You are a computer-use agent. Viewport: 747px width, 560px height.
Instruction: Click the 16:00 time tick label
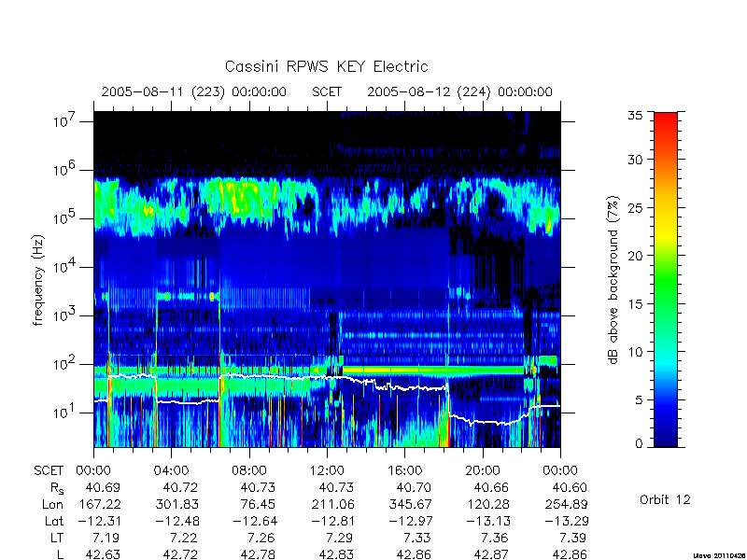[404, 470]
